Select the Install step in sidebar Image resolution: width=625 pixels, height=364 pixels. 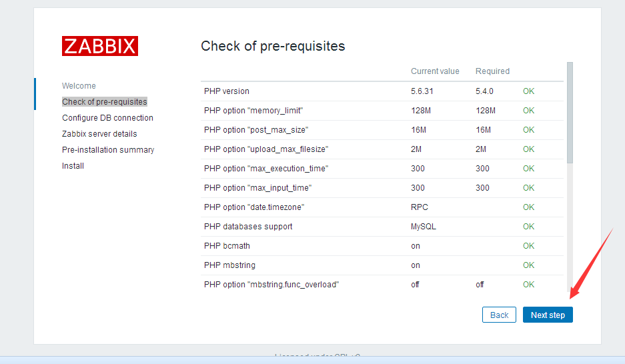73,166
